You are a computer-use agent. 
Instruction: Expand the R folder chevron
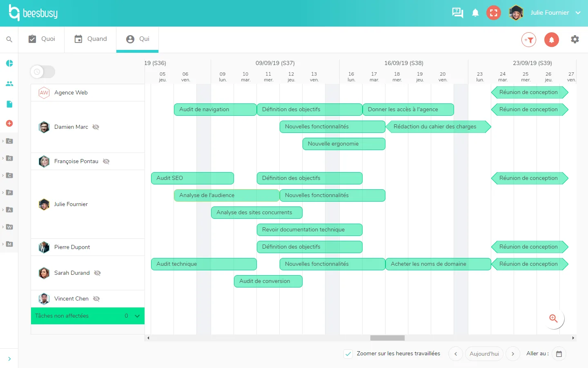3,158
